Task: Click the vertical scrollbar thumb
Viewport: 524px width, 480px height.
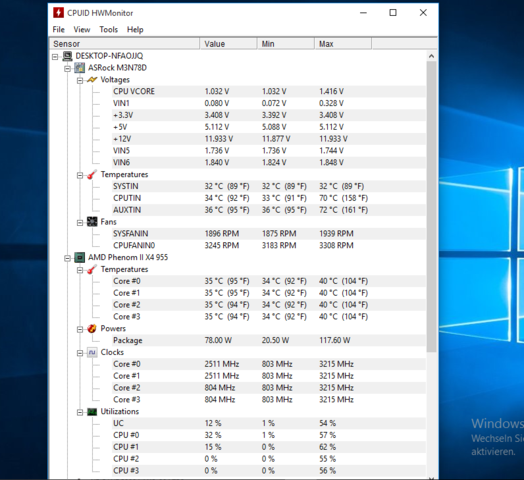Action: [x=431, y=206]
